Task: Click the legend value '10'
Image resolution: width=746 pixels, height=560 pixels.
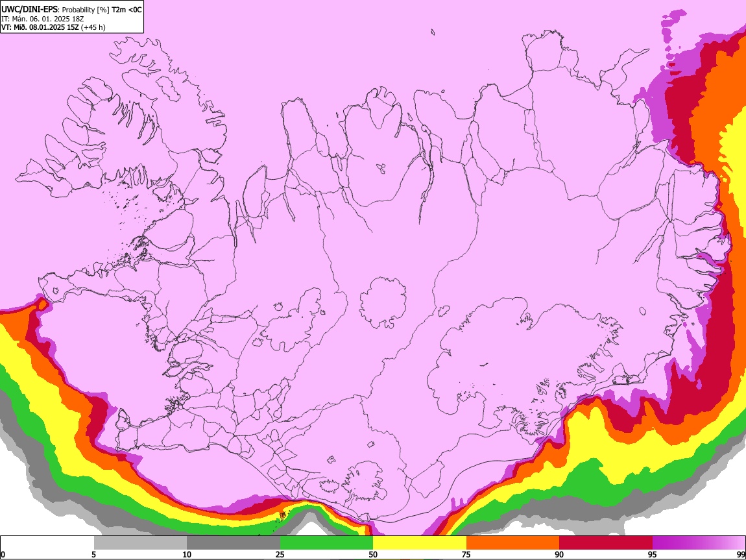Action: click(x=187, y=555)
